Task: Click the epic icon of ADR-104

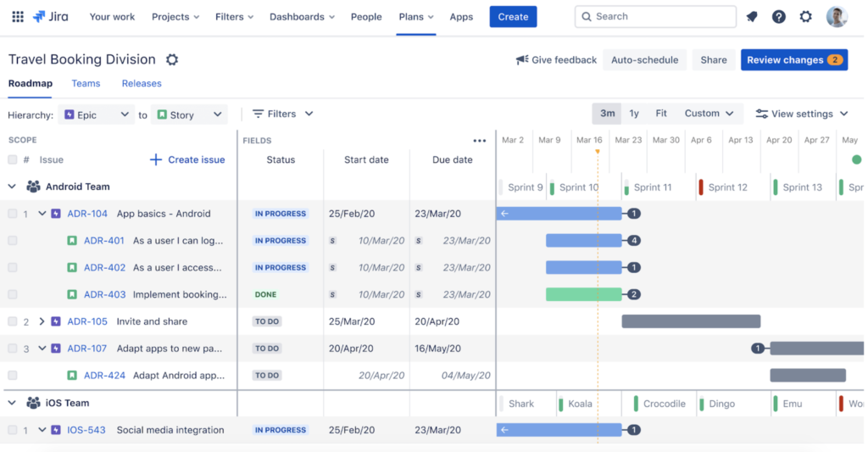Action: coord(56,213)
